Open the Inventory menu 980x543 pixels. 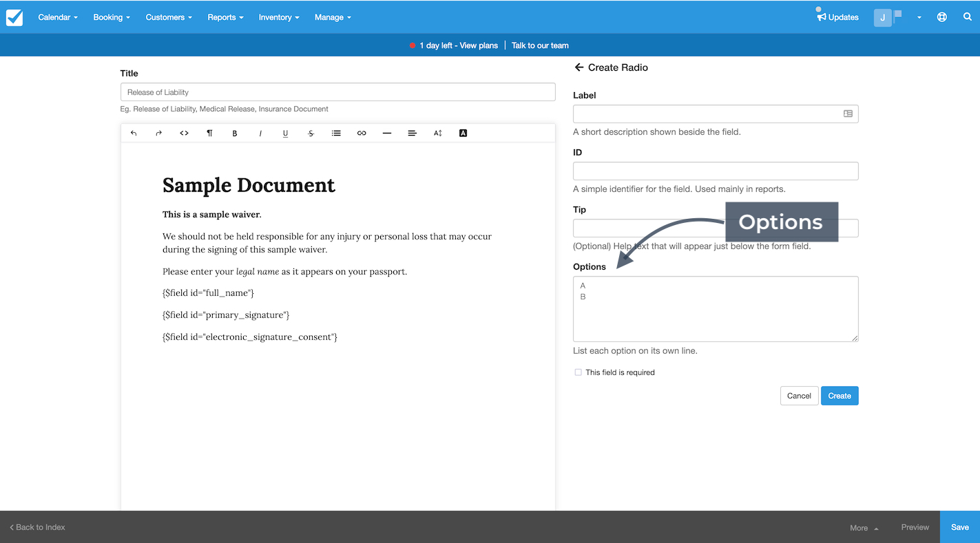coord(279,17)
